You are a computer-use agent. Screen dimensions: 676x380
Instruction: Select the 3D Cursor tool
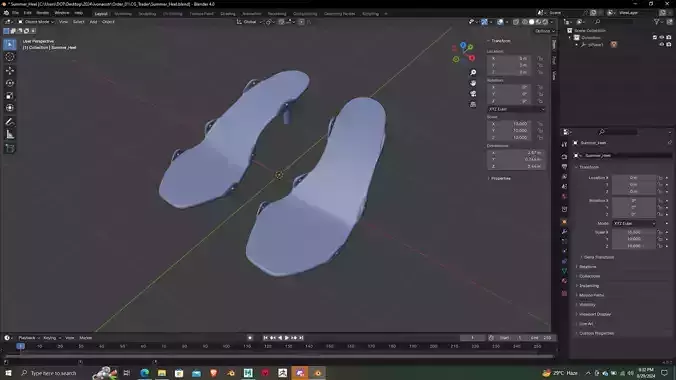point(10,57)
